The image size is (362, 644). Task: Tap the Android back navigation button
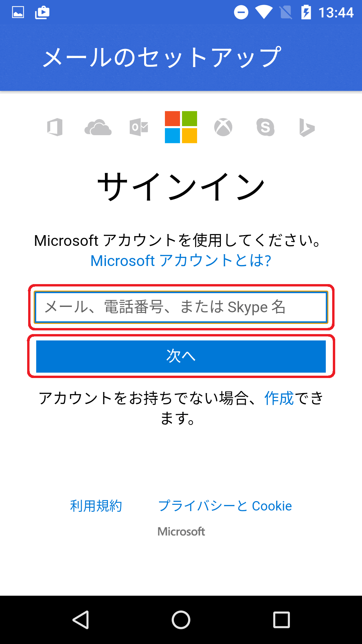click(81, 620)
